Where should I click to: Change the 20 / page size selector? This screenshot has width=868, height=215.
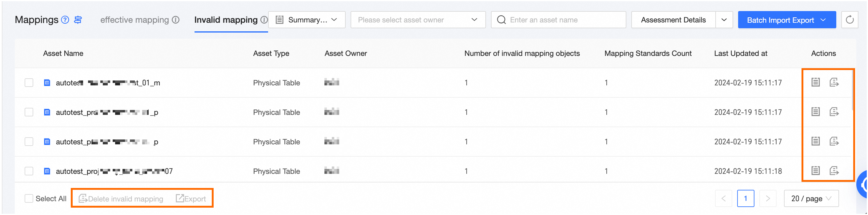[x=811, y=198]
